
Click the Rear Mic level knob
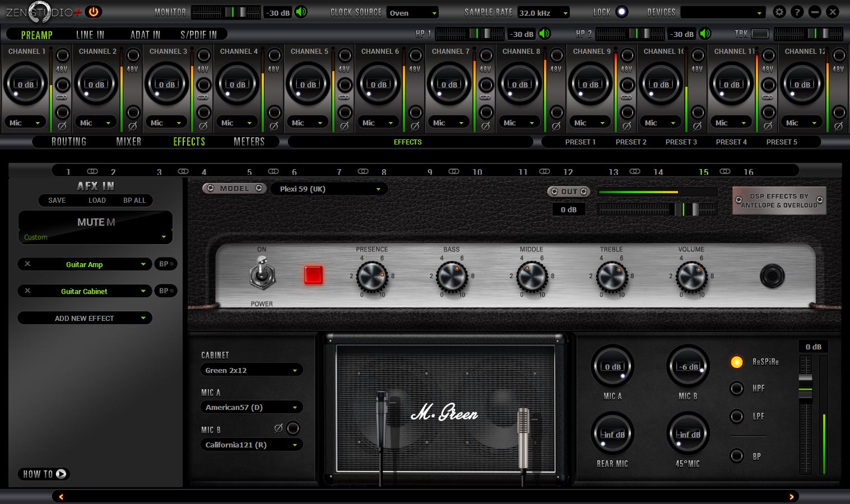point(612,434)
